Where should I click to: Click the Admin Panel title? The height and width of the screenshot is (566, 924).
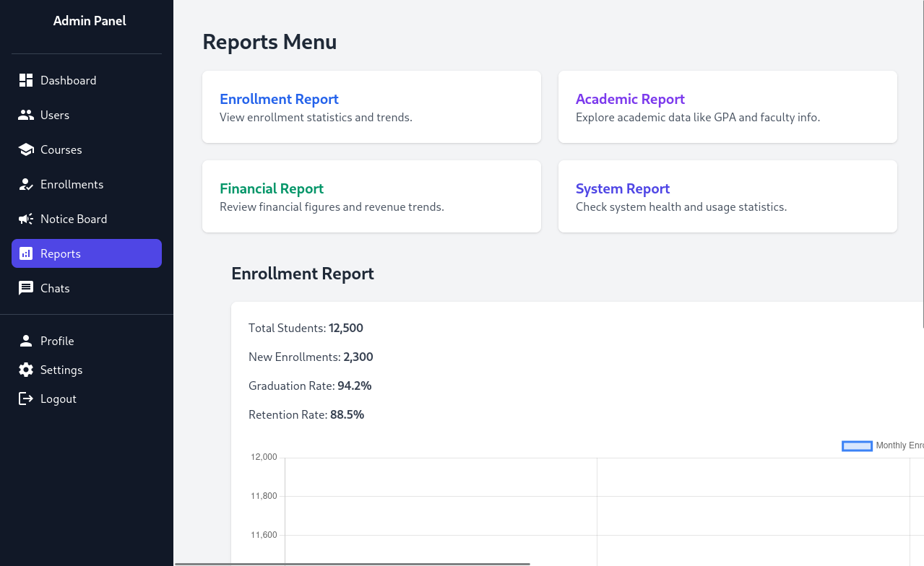point(90,20)
